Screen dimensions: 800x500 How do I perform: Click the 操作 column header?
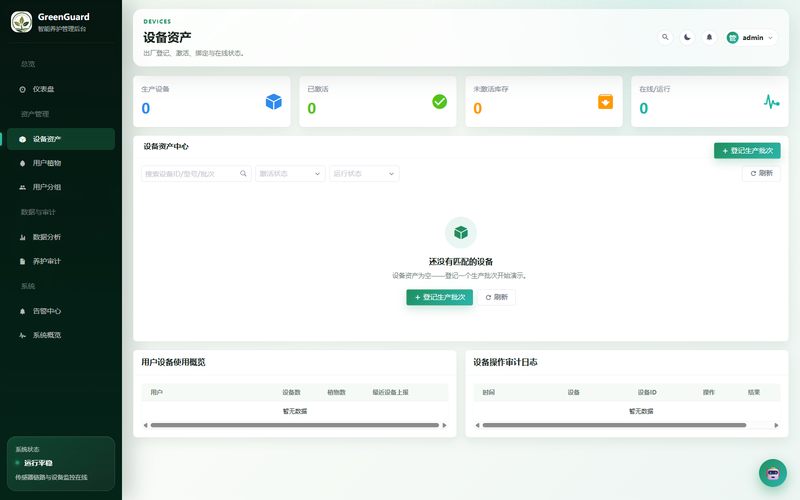point(709,392)
